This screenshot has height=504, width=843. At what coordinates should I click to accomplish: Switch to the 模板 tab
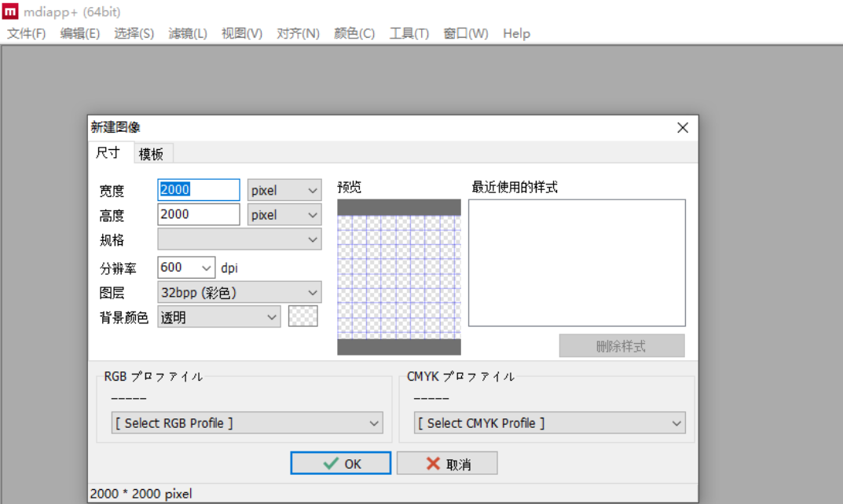click(152, 153)
